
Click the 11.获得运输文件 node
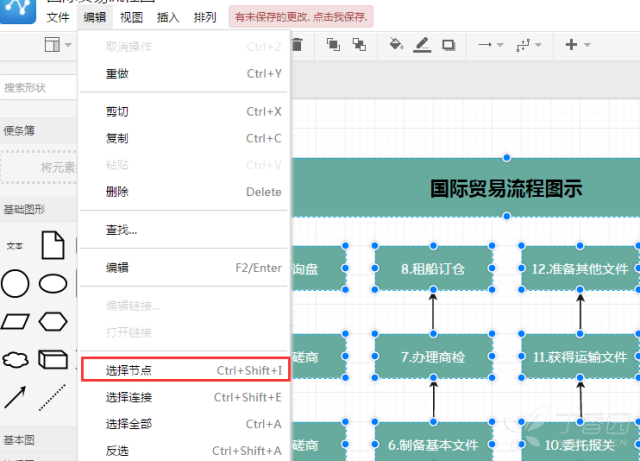coord(580,356)
